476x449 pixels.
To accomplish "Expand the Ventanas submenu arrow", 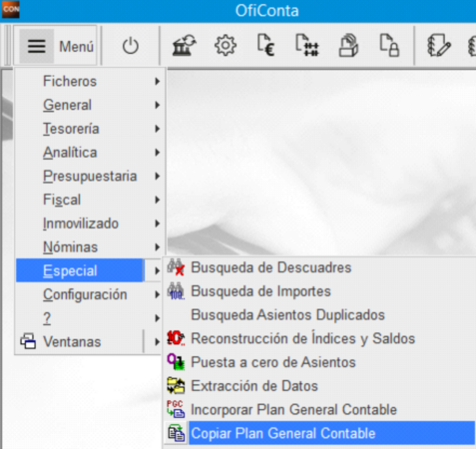I will 157,341.
